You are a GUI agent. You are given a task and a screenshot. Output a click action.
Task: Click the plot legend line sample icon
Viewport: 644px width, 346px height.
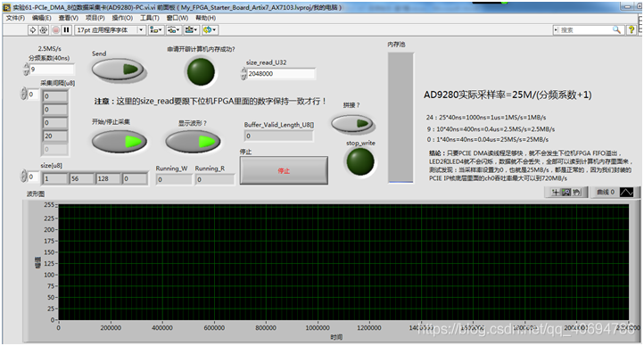(626, 192)
